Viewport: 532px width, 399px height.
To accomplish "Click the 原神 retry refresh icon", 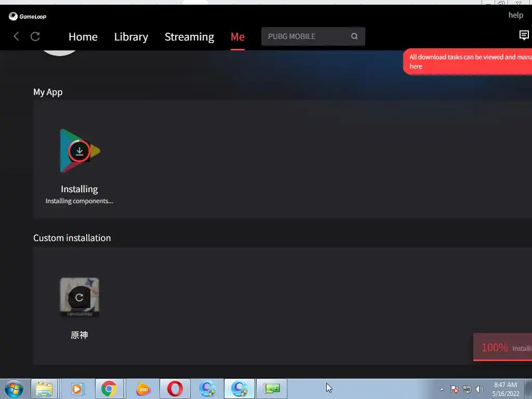I will point(79,298).
